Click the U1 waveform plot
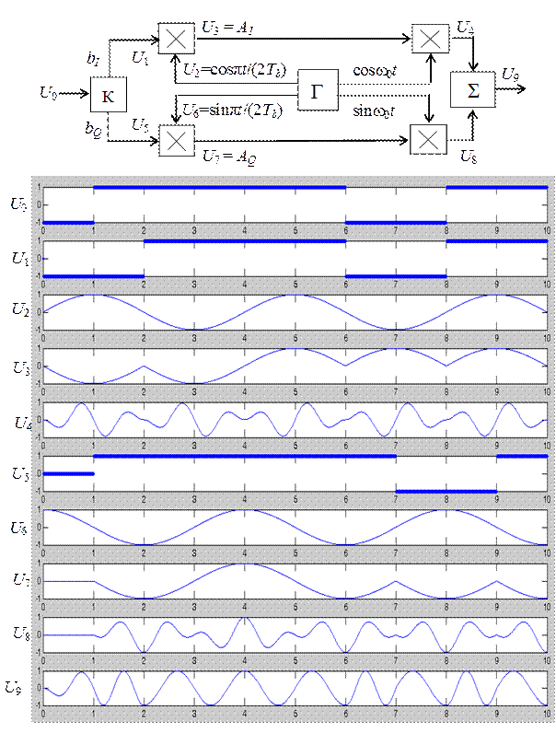Screen dimensions: 556x756 (x=295, y=259)
